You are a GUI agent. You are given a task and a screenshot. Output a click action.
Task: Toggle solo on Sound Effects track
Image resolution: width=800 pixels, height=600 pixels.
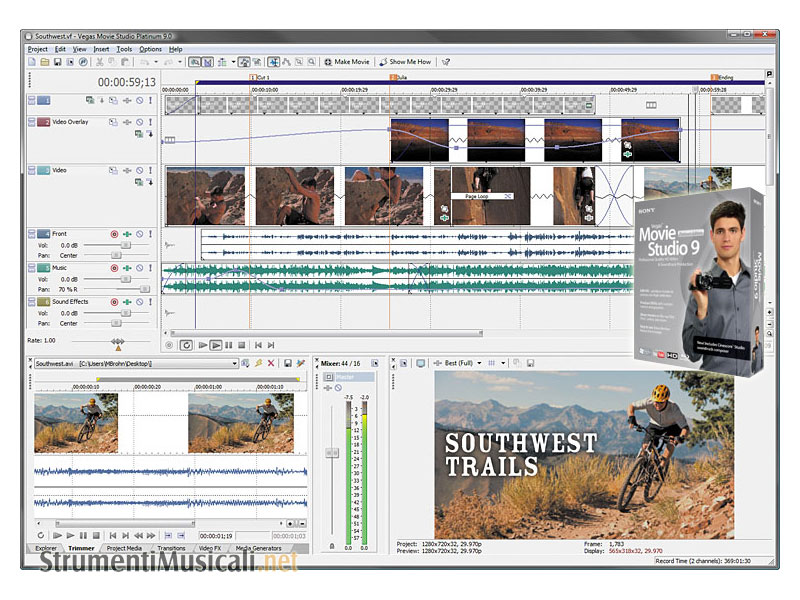(150, 301)
